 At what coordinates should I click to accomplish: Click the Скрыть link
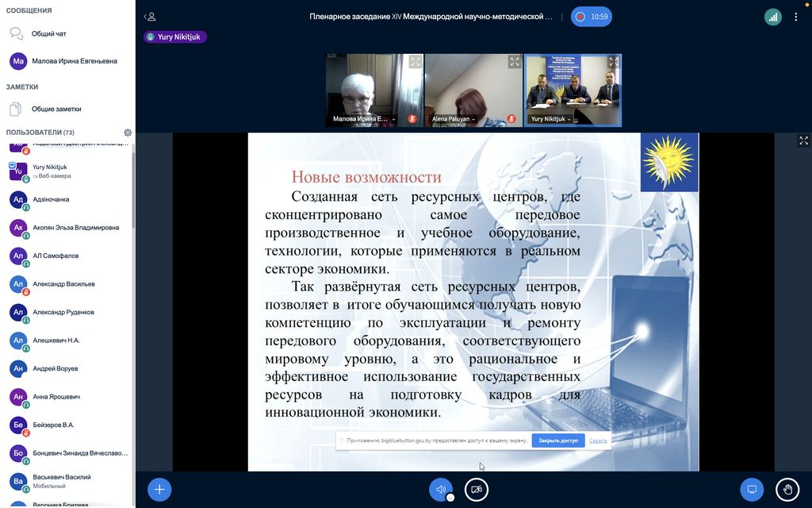598,441
